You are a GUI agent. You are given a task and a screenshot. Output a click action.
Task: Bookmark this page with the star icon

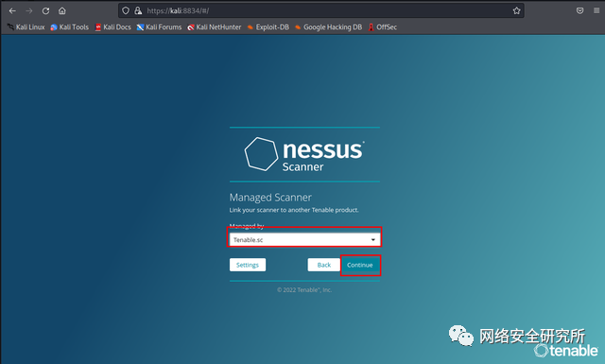pos(517,10)
